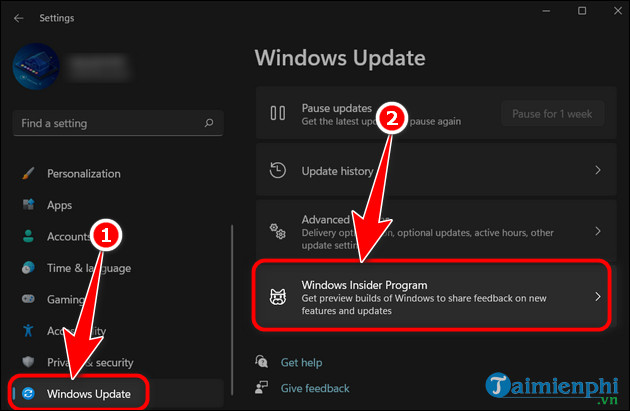630x411 pixels.
Task: Expand Windows Insider Program with its chevron
Action: [598, 297]
